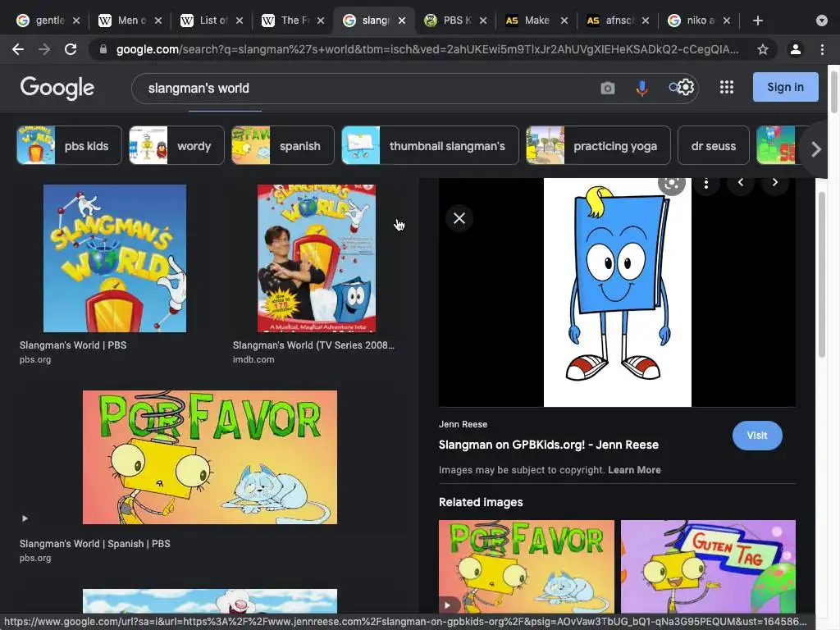Click the Jenn Reese source name
Viewport: 840px width, 630px height.
tap(463, 424)
